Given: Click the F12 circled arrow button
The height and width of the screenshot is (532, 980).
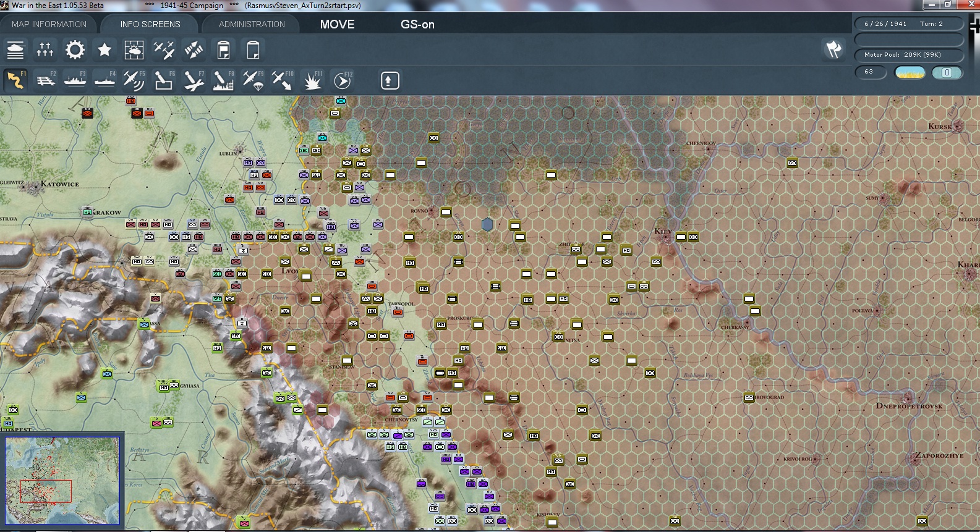Looking at the screenshot, I should [x=342, y=80].
